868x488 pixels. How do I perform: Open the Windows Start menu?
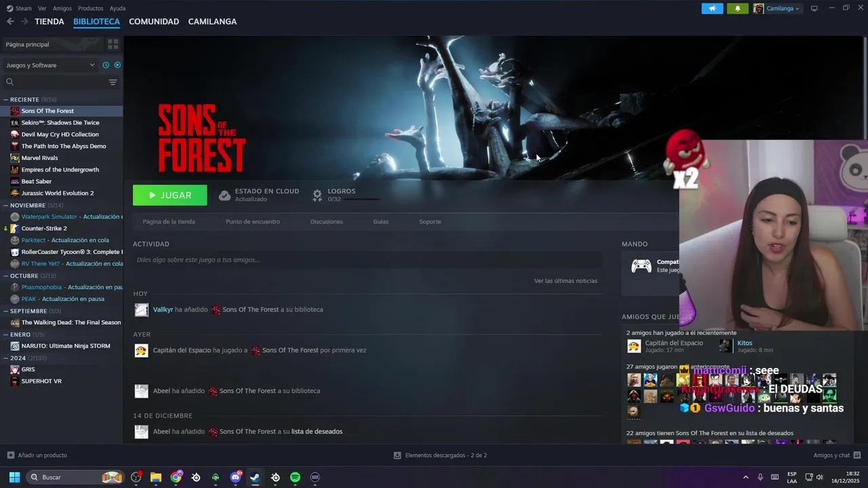coord(14,477)
